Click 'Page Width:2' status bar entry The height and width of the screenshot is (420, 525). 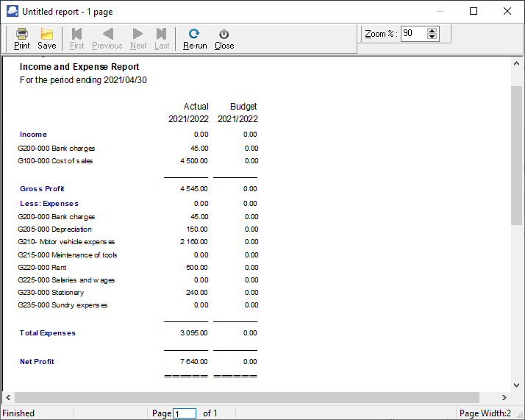coord(485,413)
